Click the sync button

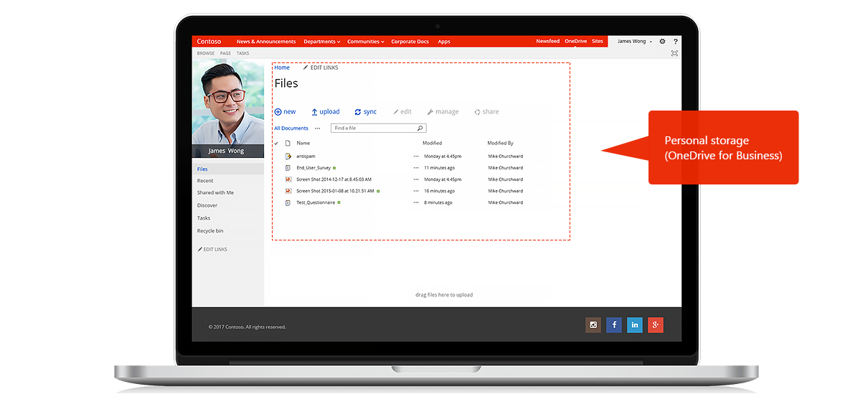pos(366,112)
